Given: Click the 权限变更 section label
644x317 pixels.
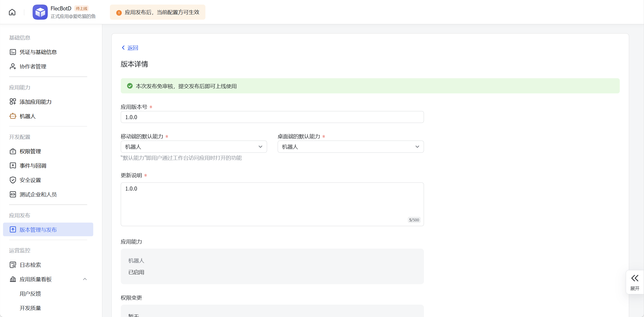Looking at the screenshot, I should (x=131, y=298).
